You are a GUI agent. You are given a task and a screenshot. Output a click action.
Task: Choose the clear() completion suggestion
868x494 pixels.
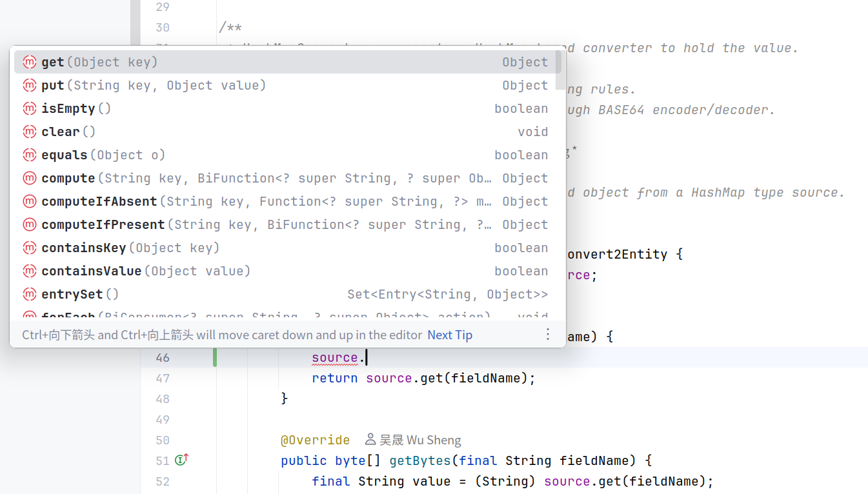click(x=288, y=132)
